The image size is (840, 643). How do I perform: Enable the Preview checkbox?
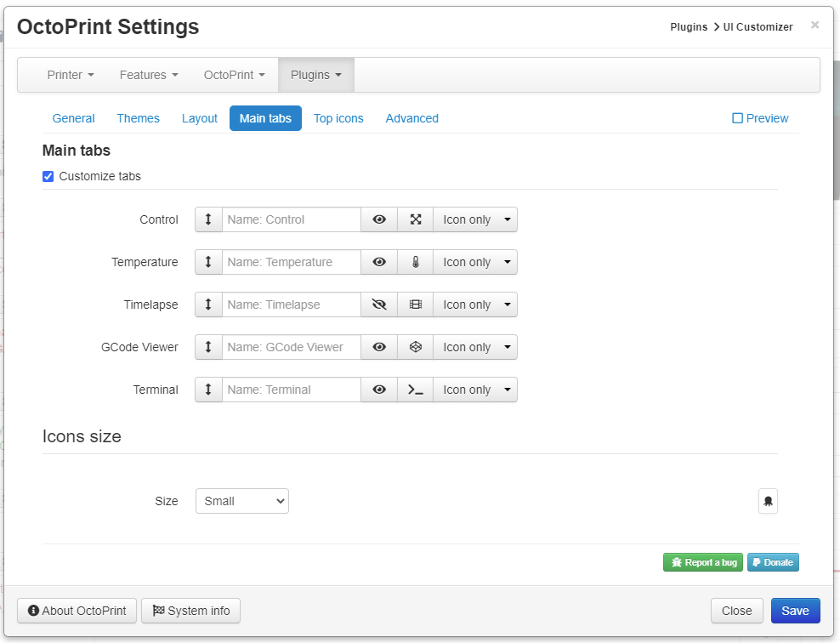click(738, 118)
